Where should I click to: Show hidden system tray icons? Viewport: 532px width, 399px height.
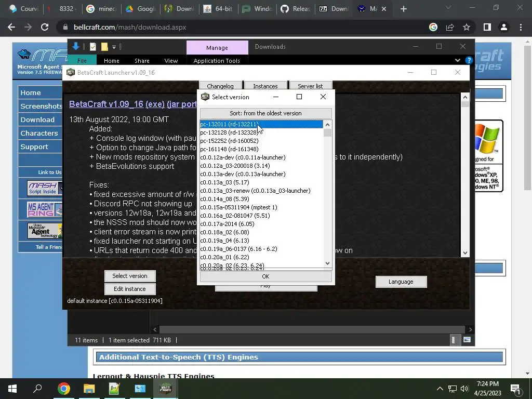440,389
